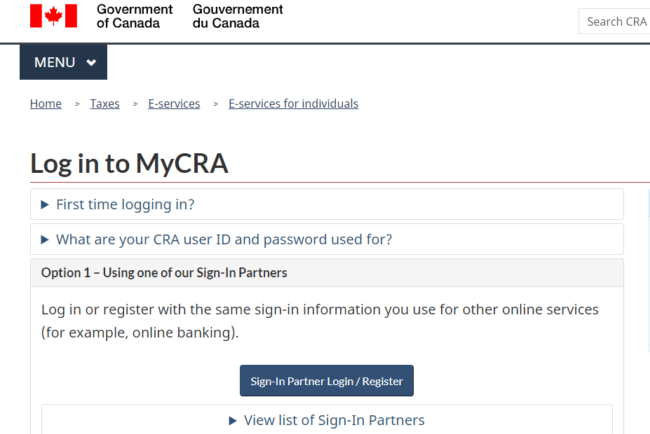The image size is (650, 434).
Task: Go to the Home breadcrumb link
Action: click(45, 104)
